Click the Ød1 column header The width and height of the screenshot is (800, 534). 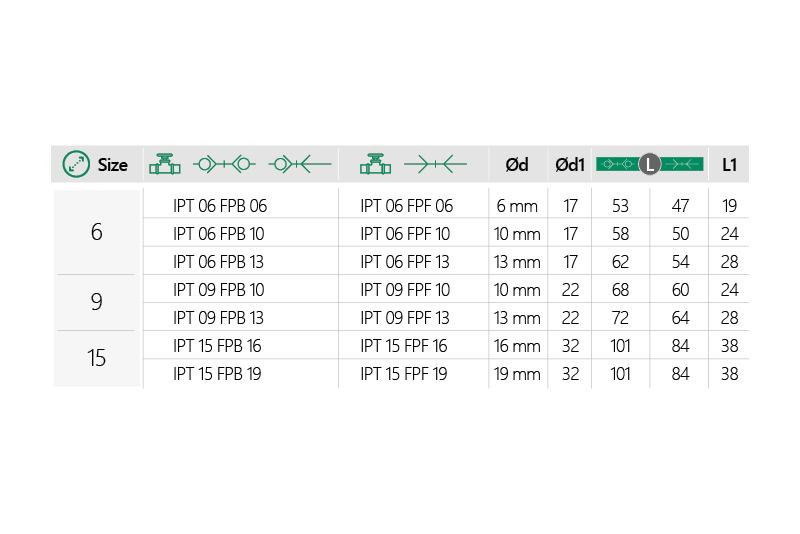point(570,164)
